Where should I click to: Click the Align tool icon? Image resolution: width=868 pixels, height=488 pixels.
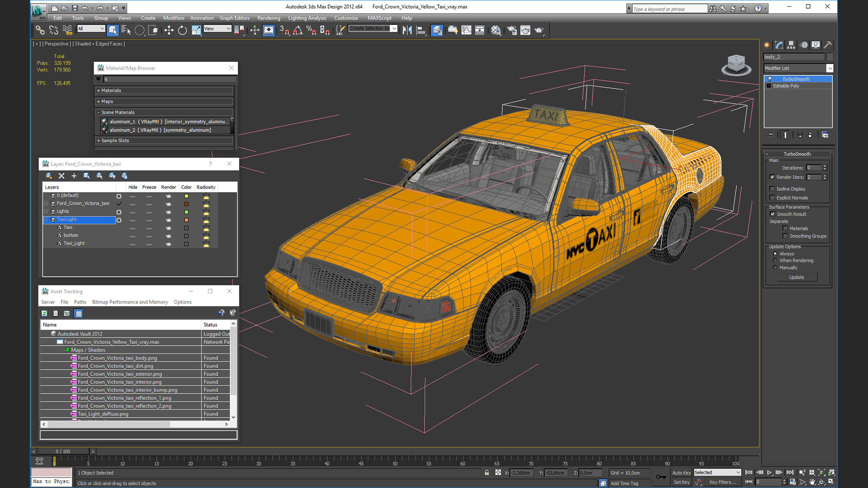pyautogui.click(x=421, y=30)
